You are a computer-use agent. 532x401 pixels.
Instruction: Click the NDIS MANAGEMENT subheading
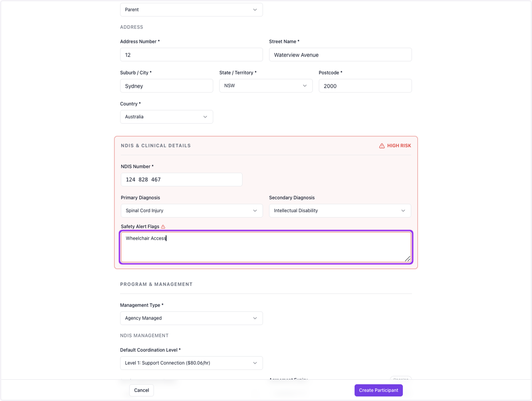click(x=145, y=336)
